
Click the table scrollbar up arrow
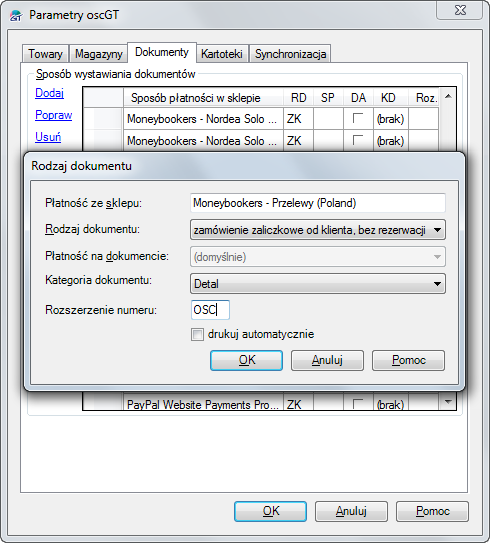(x=448, y=97)
